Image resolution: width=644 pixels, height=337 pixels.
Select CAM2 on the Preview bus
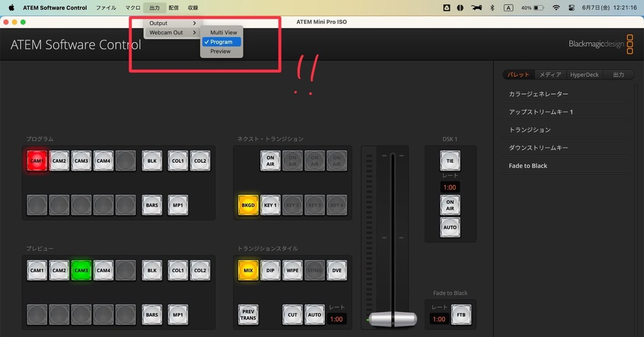[59, 270]
